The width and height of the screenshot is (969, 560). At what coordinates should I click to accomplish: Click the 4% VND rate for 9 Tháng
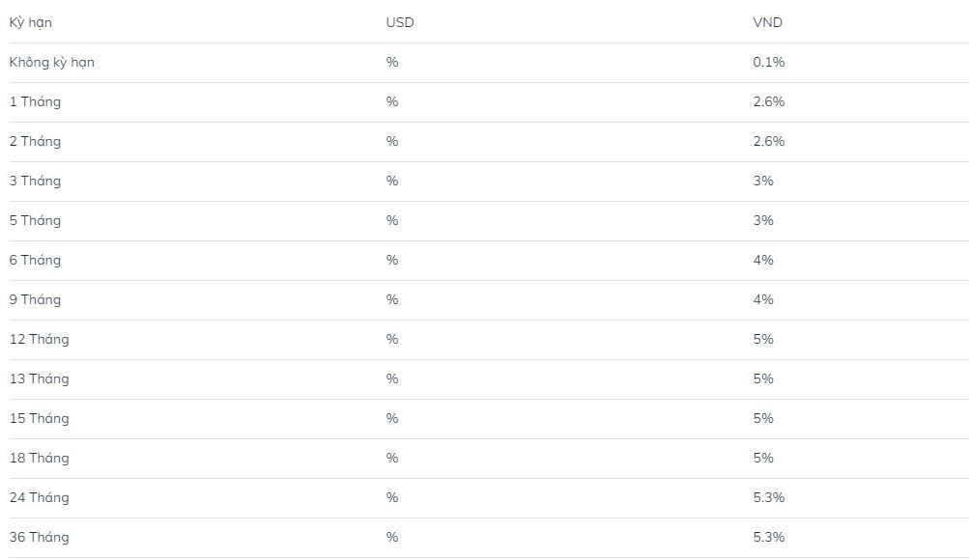click(x=763, y=299)
